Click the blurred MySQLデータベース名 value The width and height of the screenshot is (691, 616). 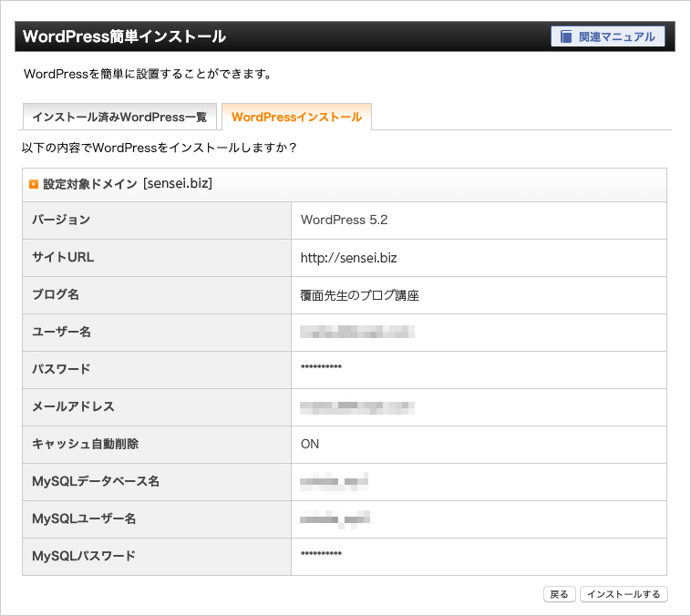click(334, 482)
